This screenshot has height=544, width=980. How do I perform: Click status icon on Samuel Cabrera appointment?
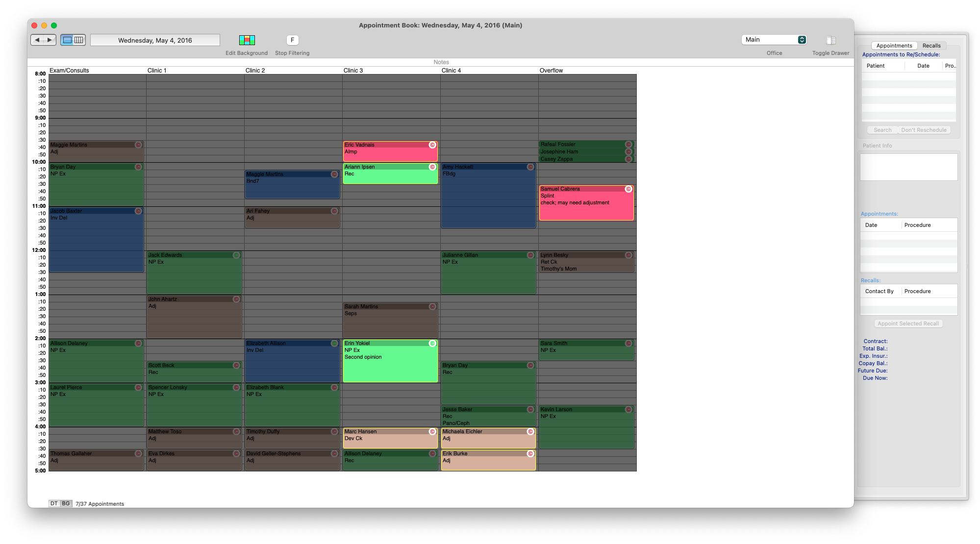[628, 189]
